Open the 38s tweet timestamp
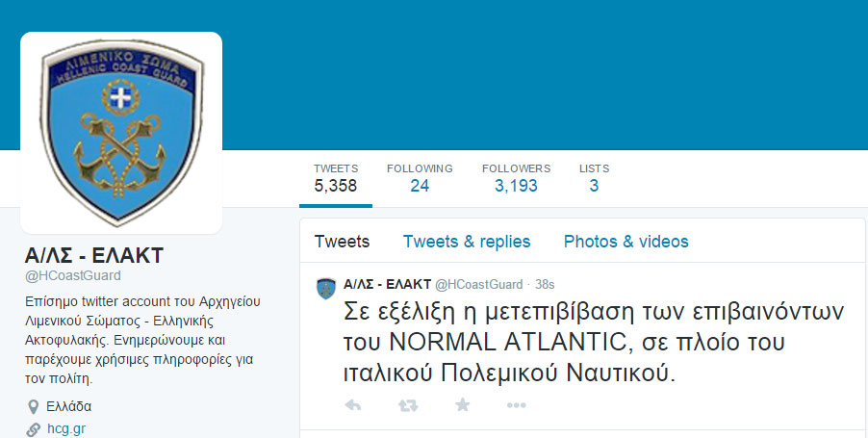868x438 pixels. point(545,284)
